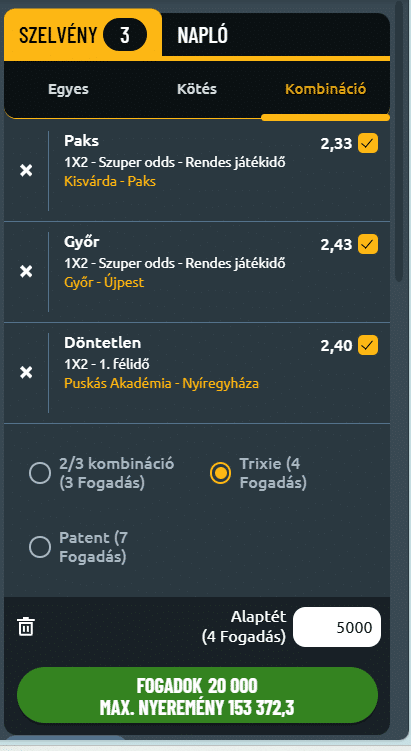
Task: Uncheck the Paks 2,33 checkbox
Action: (368, 143)
